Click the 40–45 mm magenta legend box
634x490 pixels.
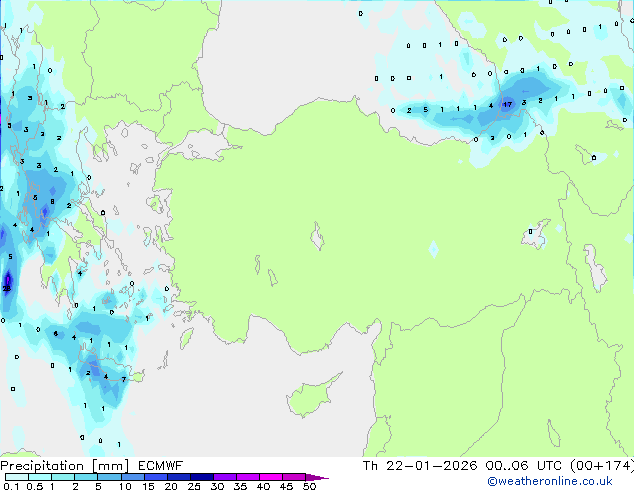pos(271,477)
